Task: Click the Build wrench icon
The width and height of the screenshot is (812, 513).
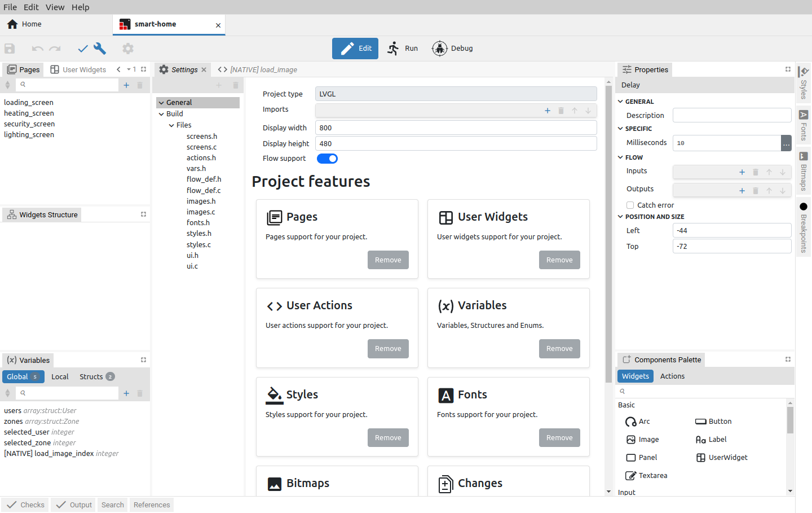Action: tap(100, 49)
